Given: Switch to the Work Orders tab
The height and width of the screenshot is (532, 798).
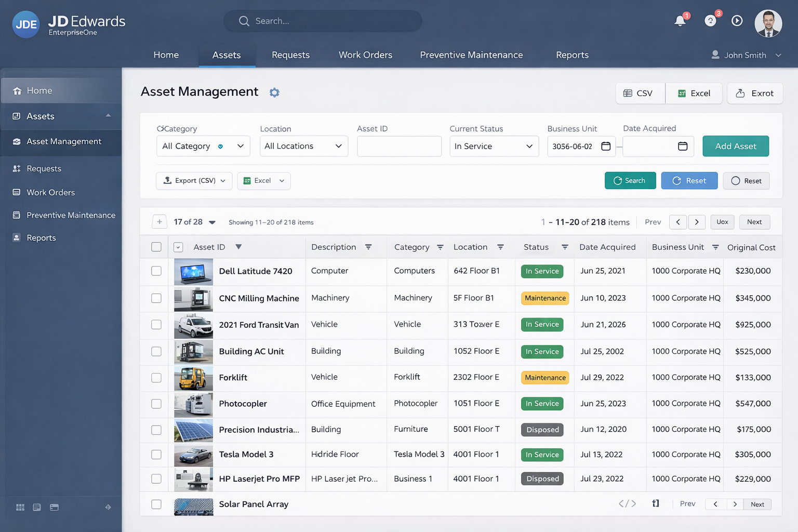Looking at the screenshot, I should click(x=365, y=55).
